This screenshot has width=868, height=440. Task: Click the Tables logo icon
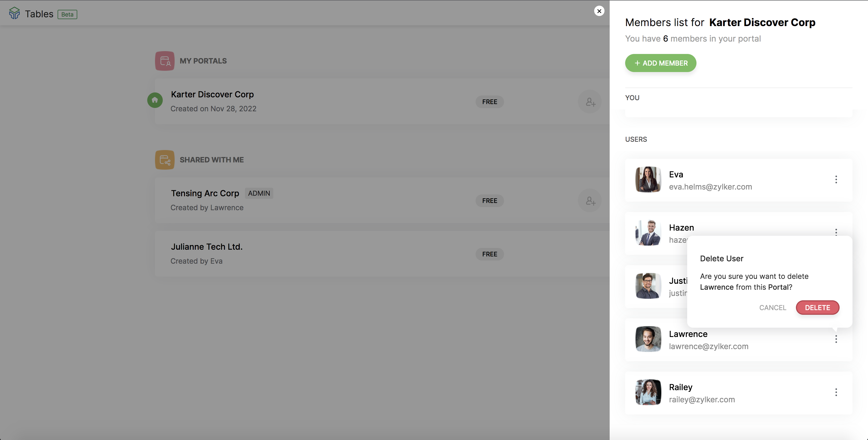coord(14,13)
